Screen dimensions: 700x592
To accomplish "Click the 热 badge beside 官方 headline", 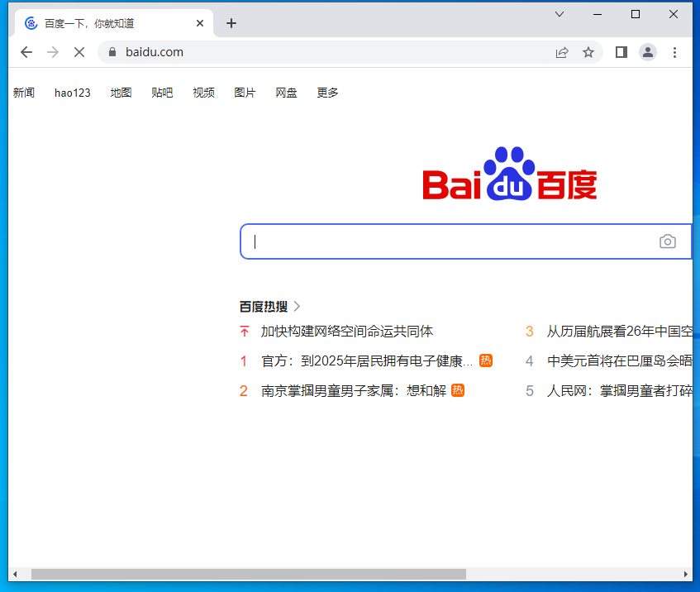I will pos(486,360).
